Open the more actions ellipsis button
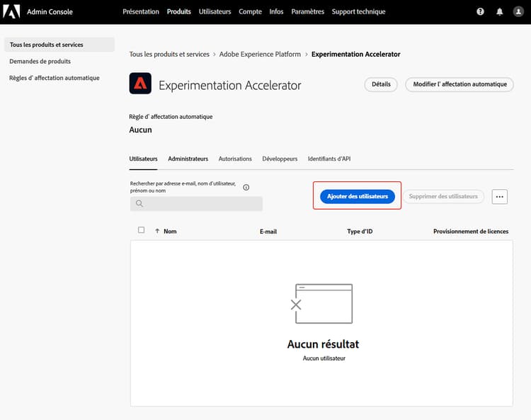This screenshot has height=420, width=531. tap(500, 196)
